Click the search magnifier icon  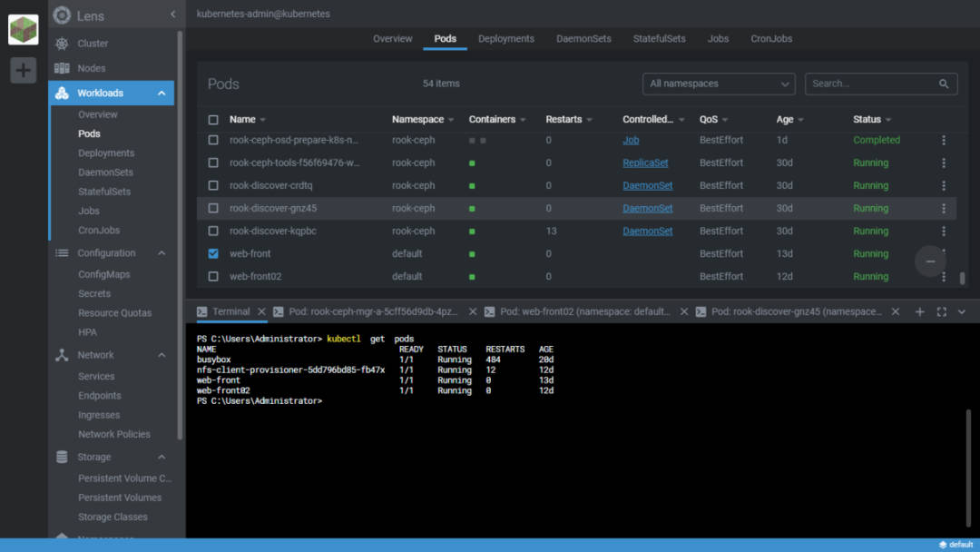tap(944, 84)
